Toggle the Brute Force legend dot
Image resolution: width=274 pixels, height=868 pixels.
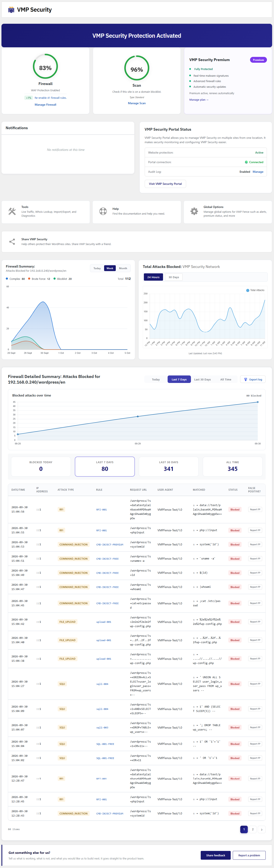(x=29, y=279)
